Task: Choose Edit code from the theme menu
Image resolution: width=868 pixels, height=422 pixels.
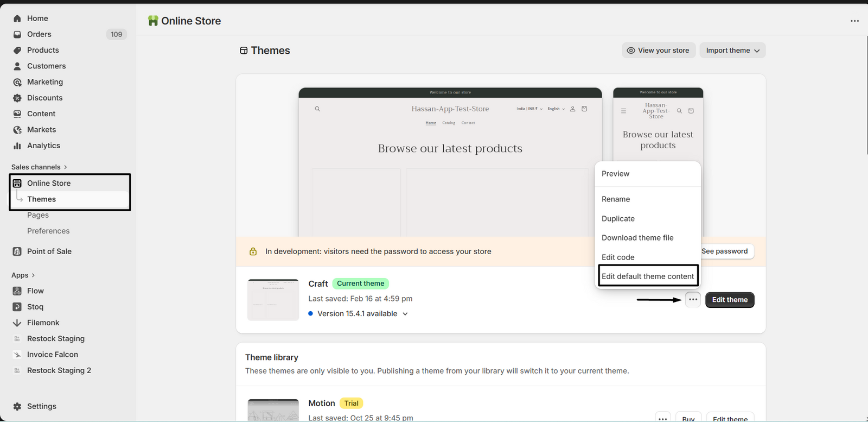Action: pos(648,257)
